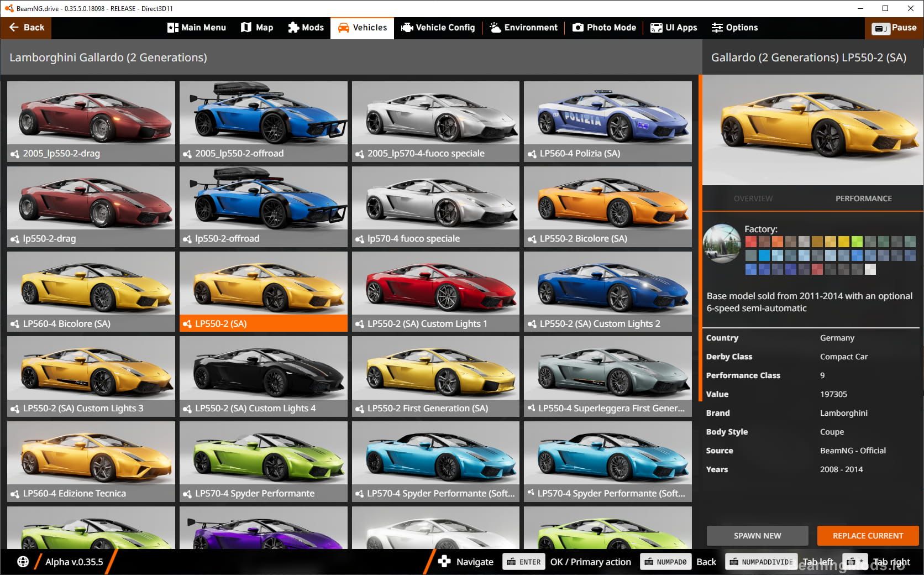
Task: Open Vehicle Config engine icon
Action: pos(407,28)
